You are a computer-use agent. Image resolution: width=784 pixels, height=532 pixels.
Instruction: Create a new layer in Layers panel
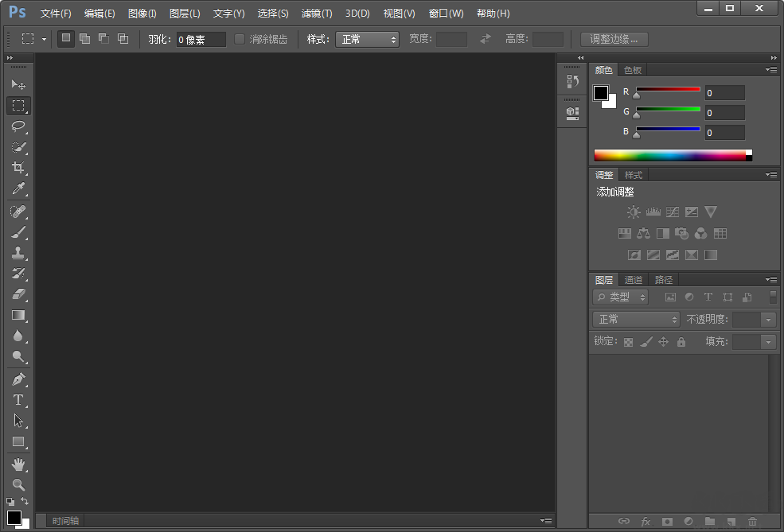(x=731, y=522)
